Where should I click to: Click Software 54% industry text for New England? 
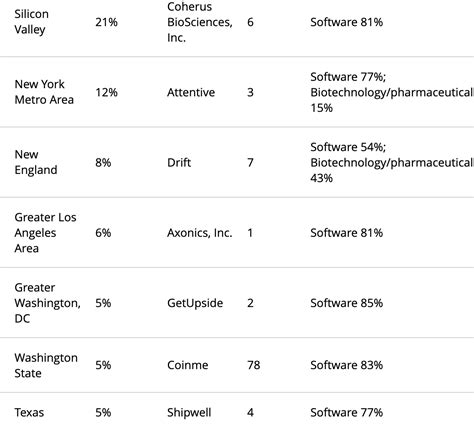click(348, 147)
